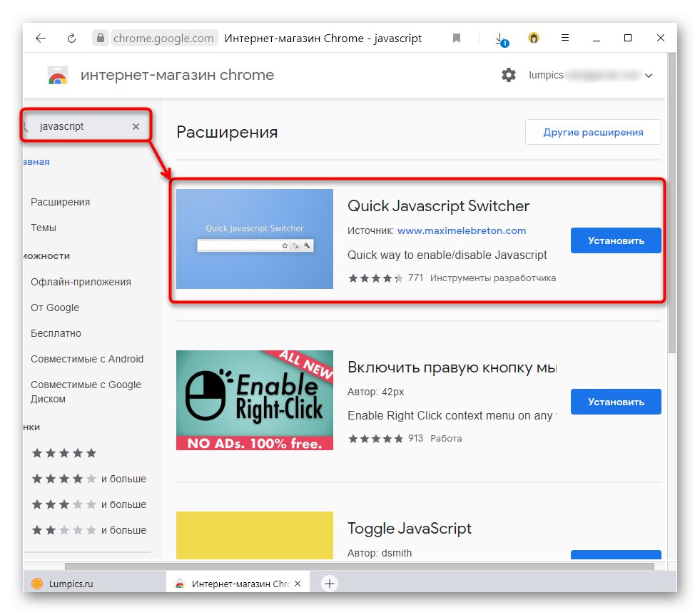Click the vertical page scrollbar thumb

(x=672, y=203)
